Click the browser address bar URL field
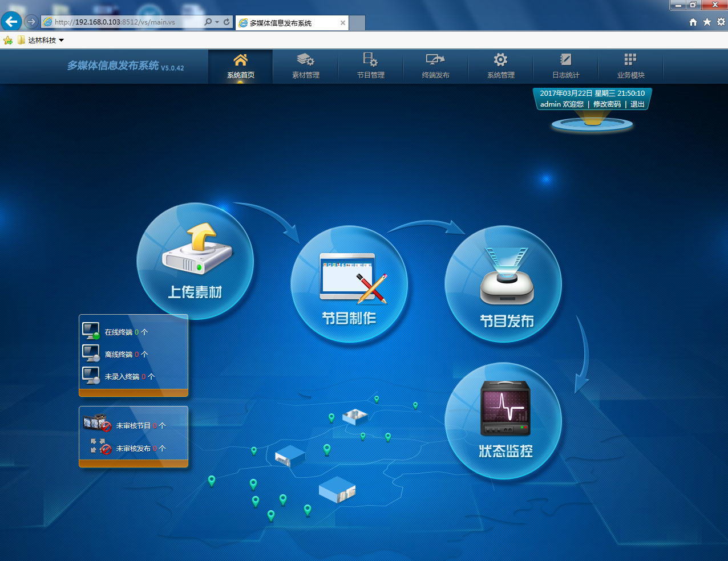Viewport: 728px width, 561px height. 126,22
